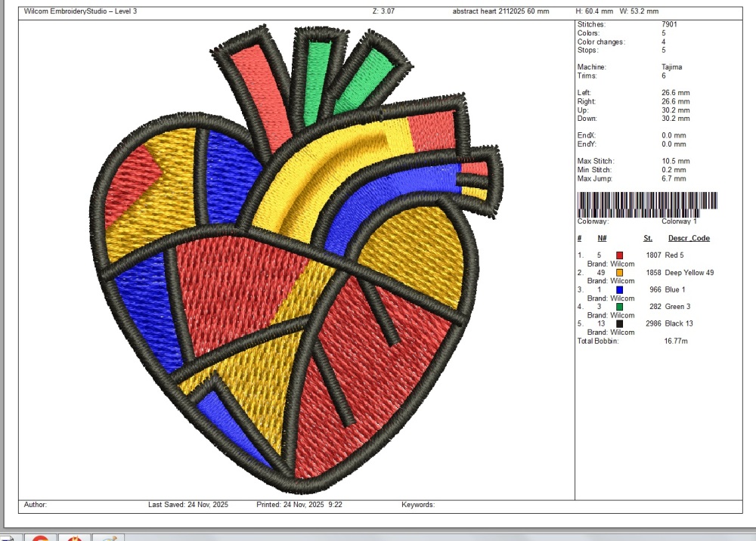The height and width of the screenshot is (541, 756).
Task: Click the Author field in the footer
Action: tap(36, 504)
